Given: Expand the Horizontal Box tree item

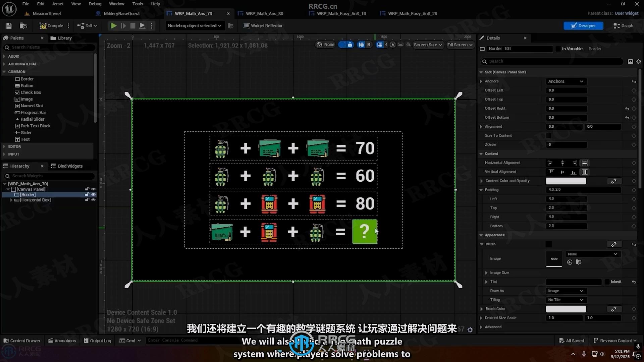Looking at the screenshot, I should point(11,200).
